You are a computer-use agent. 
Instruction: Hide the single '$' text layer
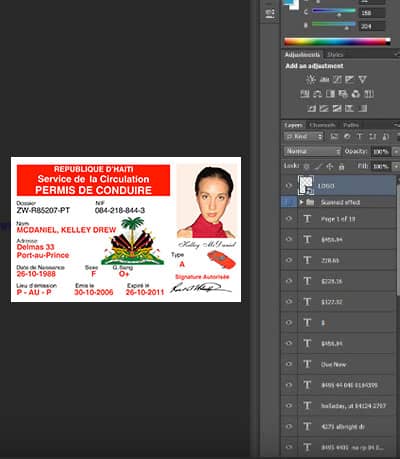289,323
